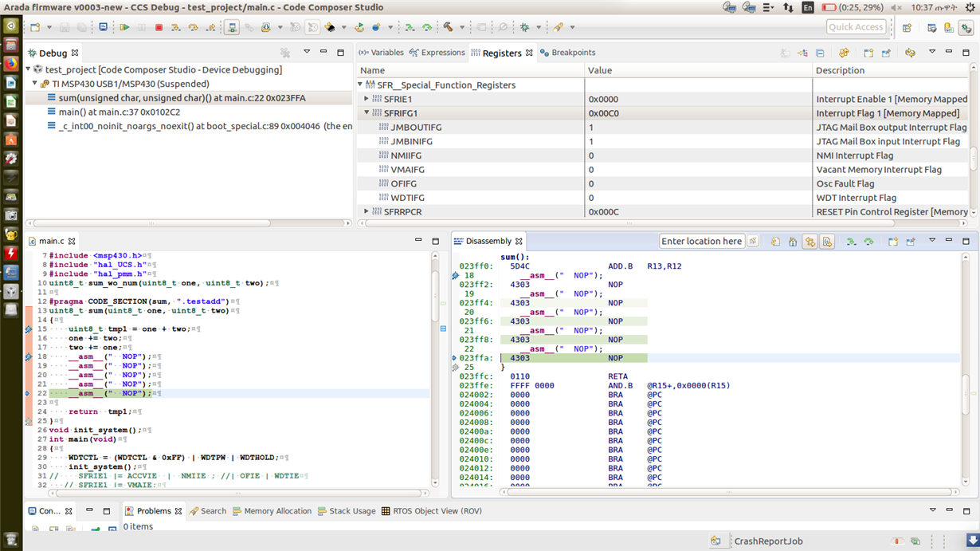Click Collapse All in Registers view
Viewport: 980px width, 551px height.
coord(821,53)
